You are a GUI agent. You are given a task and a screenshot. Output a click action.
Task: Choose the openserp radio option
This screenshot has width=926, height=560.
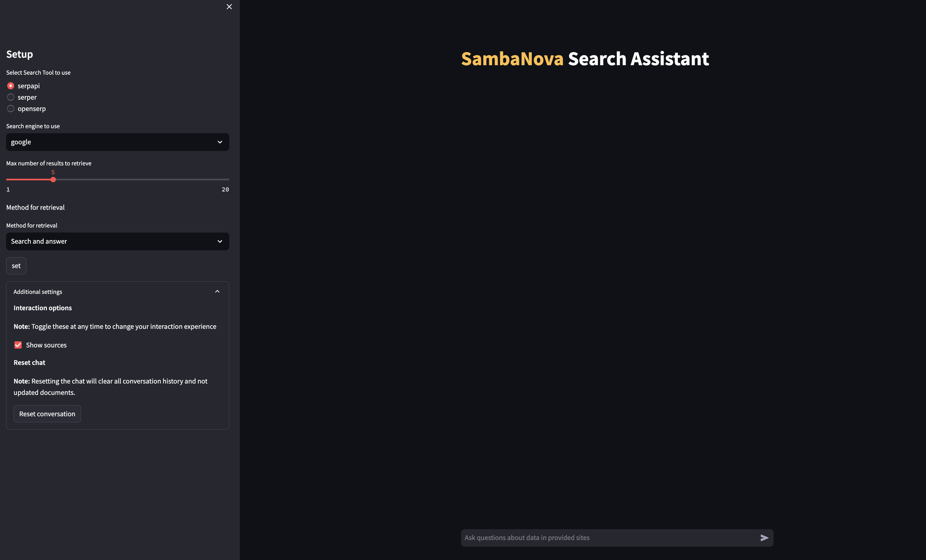click(x=11, y=109)
